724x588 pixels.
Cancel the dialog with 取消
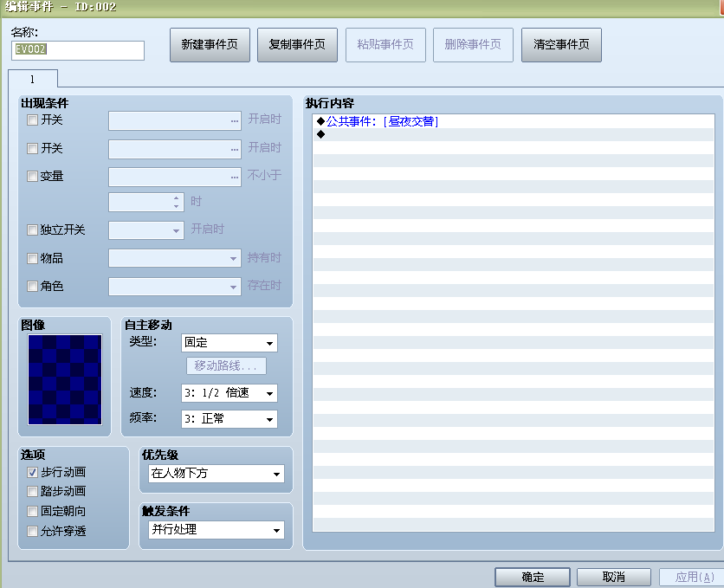pyautogui.click(x=614, y=577)
